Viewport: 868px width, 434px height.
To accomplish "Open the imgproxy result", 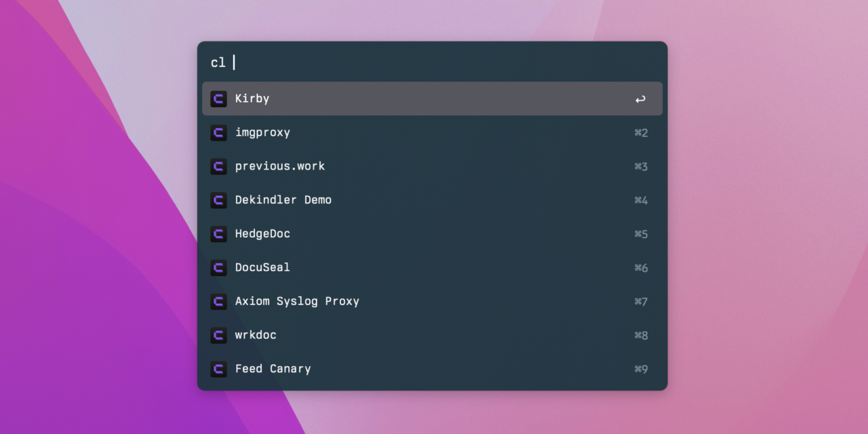I will [432, 133].
